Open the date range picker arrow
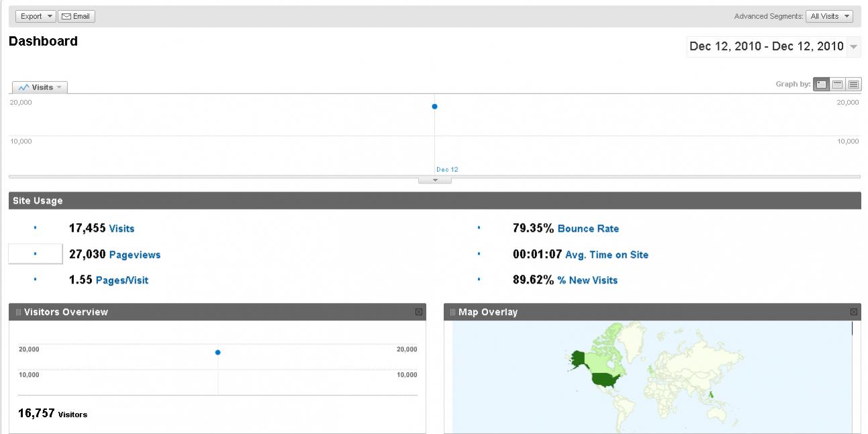 click(x=853, y=47)
